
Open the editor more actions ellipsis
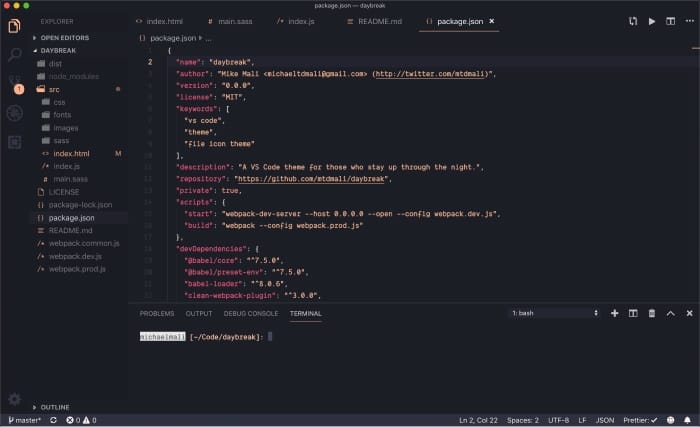(689, 21)
